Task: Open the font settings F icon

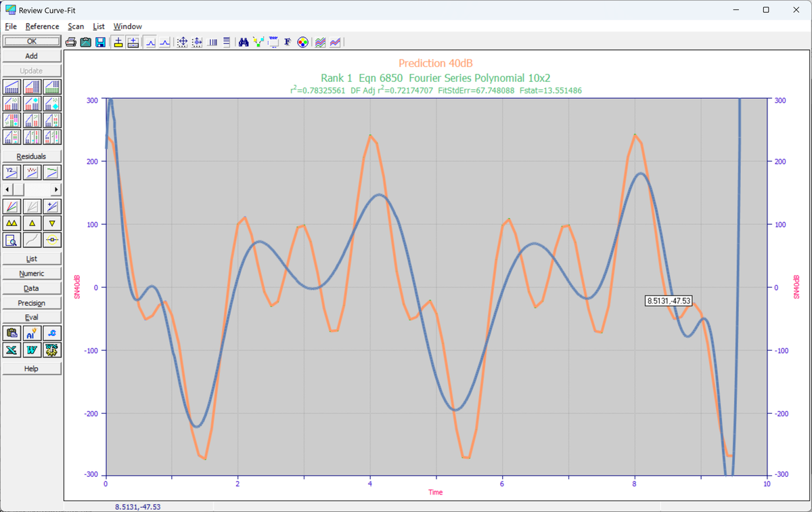Action: tap(288, 42)
